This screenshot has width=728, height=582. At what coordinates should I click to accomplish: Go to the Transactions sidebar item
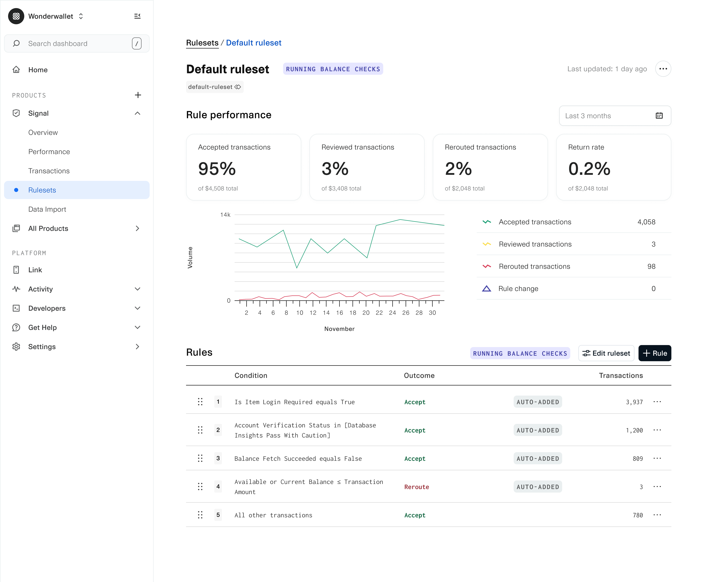49,171
